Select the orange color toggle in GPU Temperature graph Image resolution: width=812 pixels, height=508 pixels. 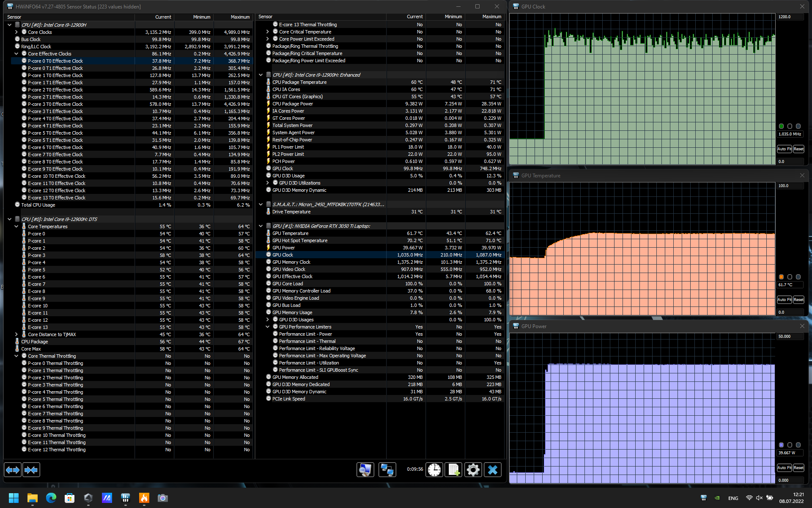point(781,277)
